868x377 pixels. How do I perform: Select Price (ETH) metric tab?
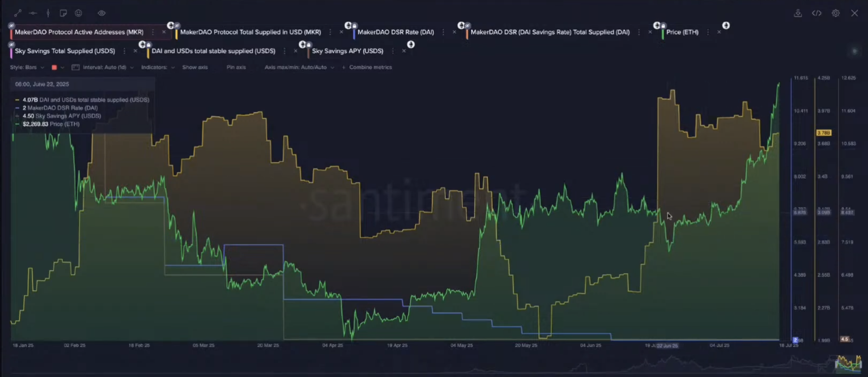pos(682,32)
